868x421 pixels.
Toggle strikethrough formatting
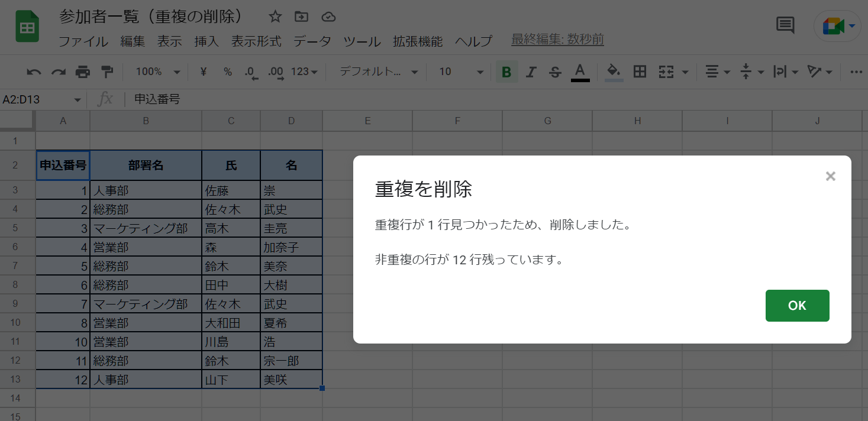coord(555,71)
